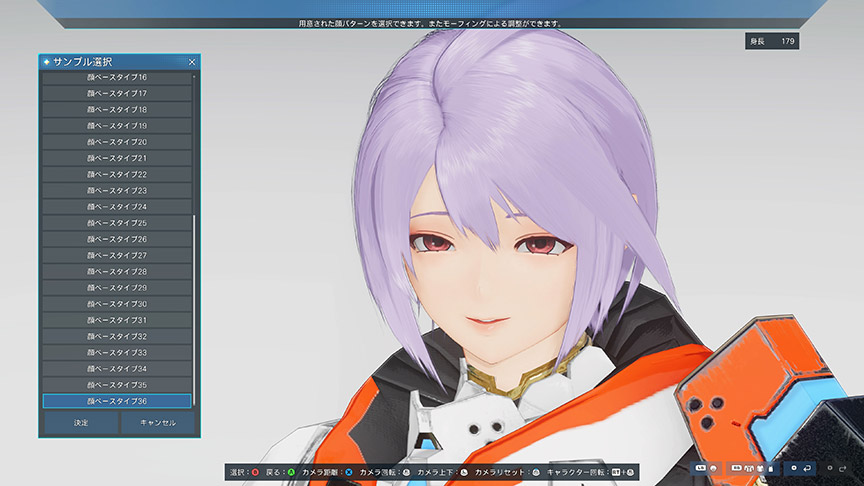864x486 pixels.
Task: Click the blue camera distance icon
Action: coord(349,471)
